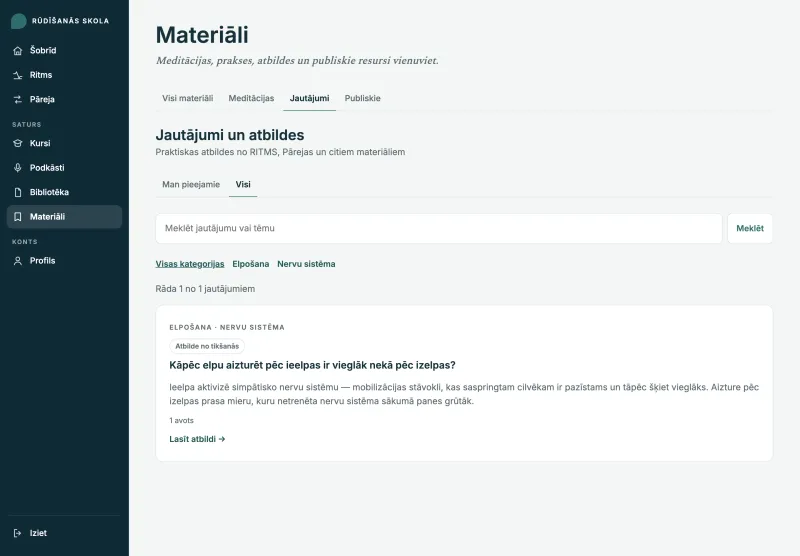Select Materiāli in the sidebar
Screen dimensions: 800x556
click(x=64, y=217)
